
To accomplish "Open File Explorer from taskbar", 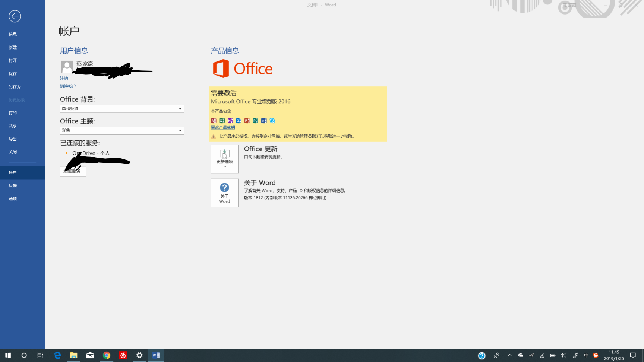I will [74, 355].
